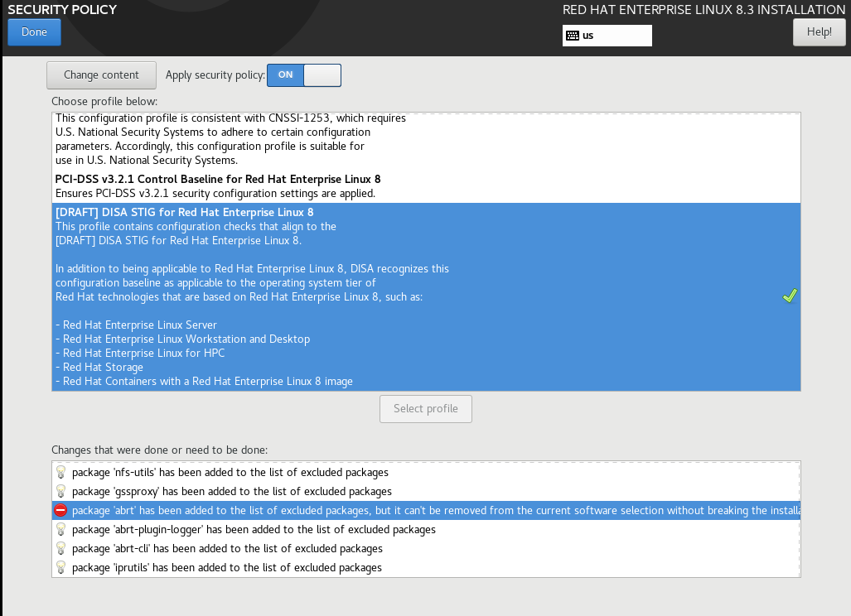This screenshot has width=851, height=616.
Task: Select the [DRAFT] DISA STIG profile title
Action: 185,212
